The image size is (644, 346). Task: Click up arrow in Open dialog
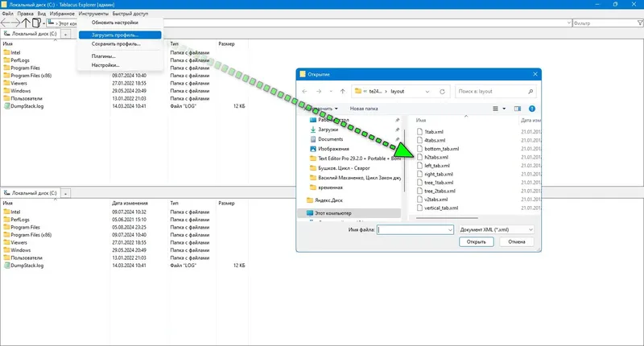(343, 91)
